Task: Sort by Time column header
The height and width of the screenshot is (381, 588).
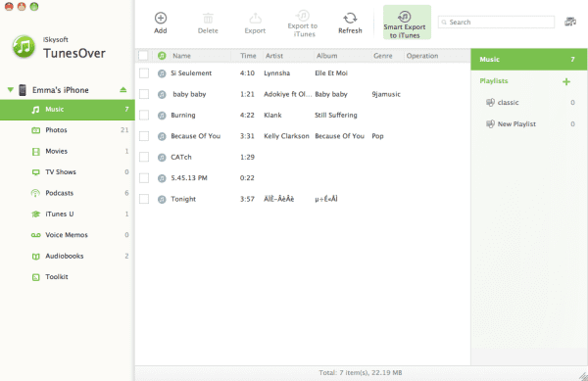Action: [x=248, y=56]
